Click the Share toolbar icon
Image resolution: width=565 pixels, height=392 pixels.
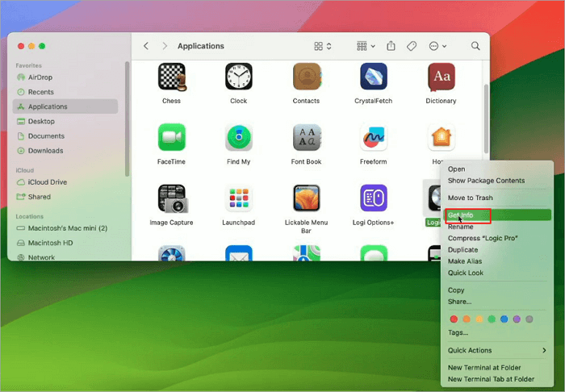coord(391,47)
